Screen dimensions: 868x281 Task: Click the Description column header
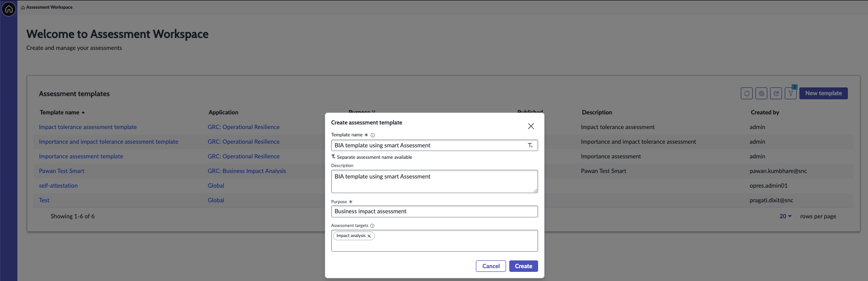point(597,113)
